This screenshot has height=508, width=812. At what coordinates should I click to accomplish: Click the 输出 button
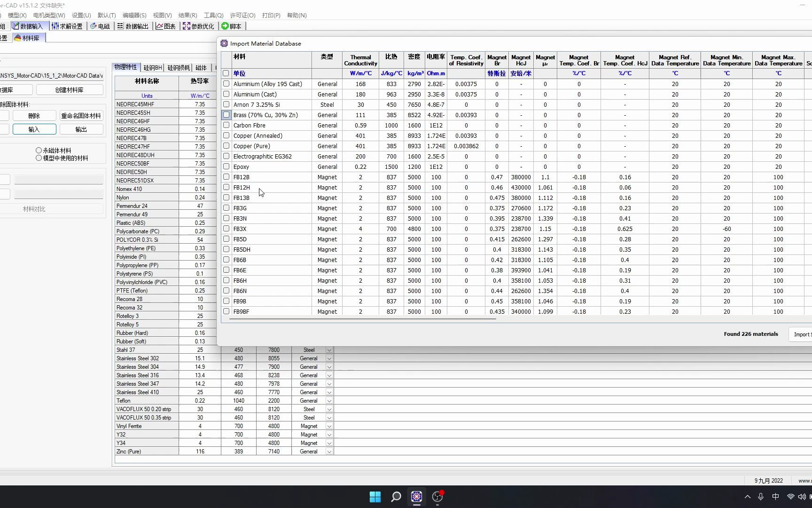81,129
